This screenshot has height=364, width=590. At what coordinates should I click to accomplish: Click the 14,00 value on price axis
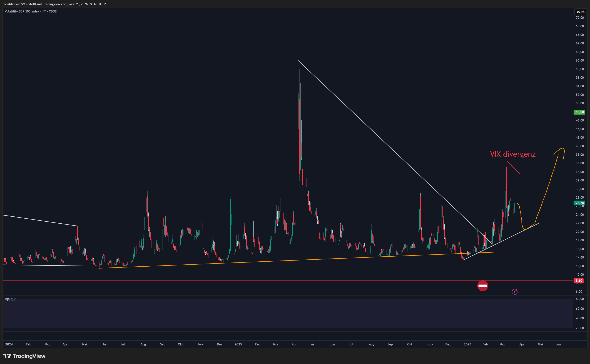pyautogui.click(x=580, y=257)
